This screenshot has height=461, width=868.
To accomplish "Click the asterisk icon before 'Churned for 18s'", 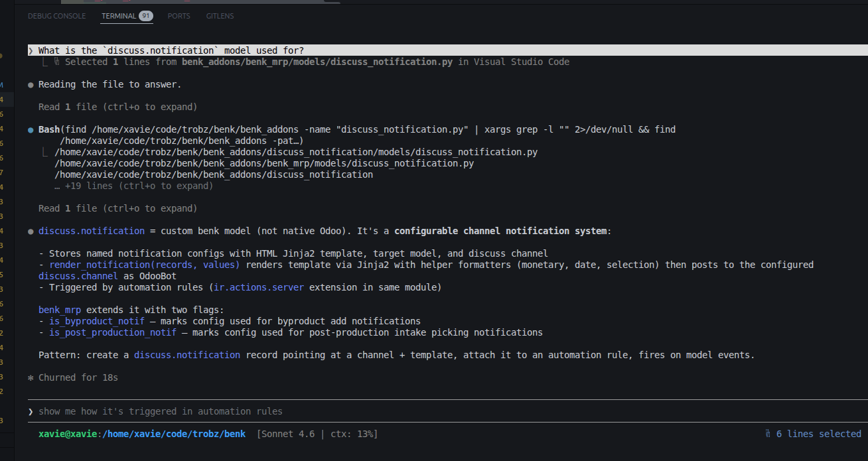I will (31, 377).
